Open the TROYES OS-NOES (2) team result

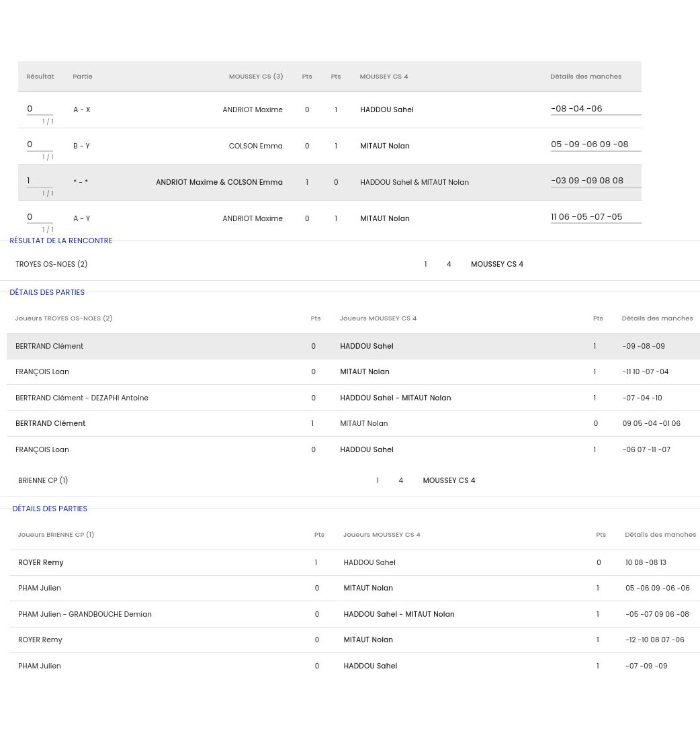point(52,265)
